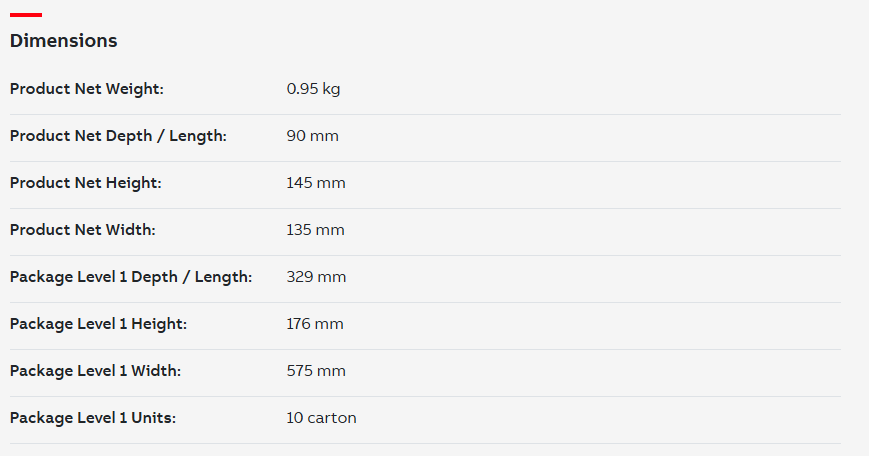Click the 0.95 kg weight value
Viewport: 869px width, 456px height.
(x=313, y=89)
